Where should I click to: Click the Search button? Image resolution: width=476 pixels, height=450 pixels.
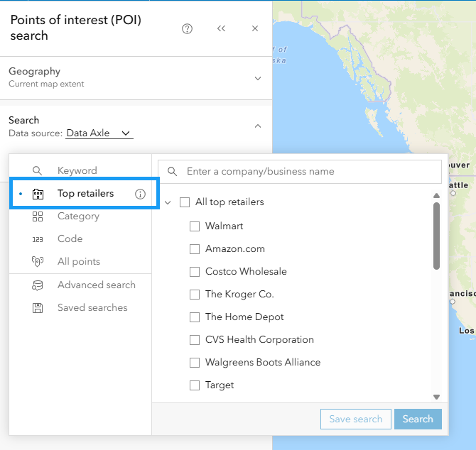(x=418, y=419)
